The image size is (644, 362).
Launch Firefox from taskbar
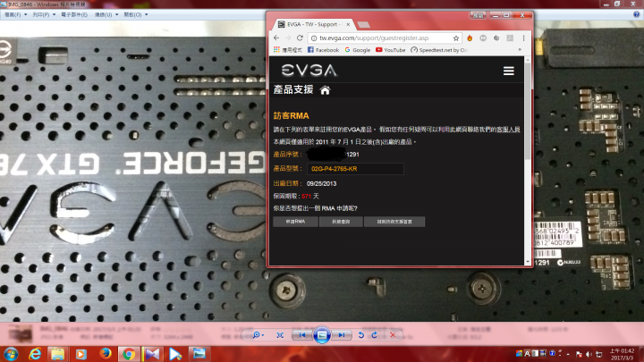[106, 354]
